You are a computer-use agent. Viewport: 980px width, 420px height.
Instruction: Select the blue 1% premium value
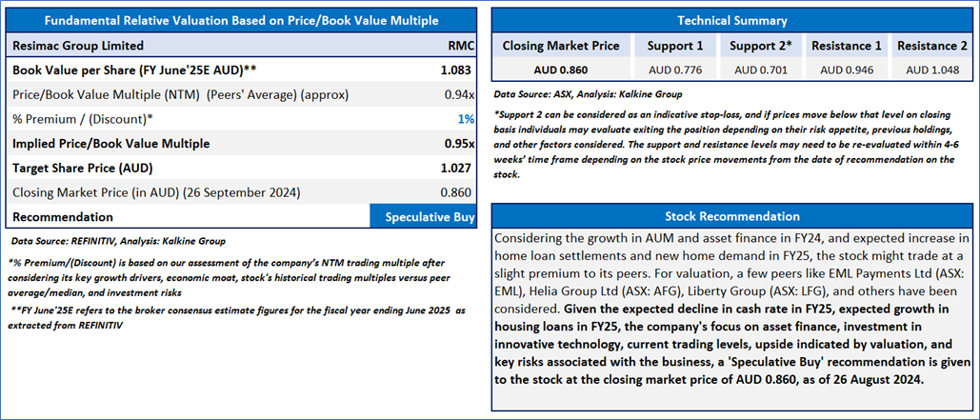465,119
